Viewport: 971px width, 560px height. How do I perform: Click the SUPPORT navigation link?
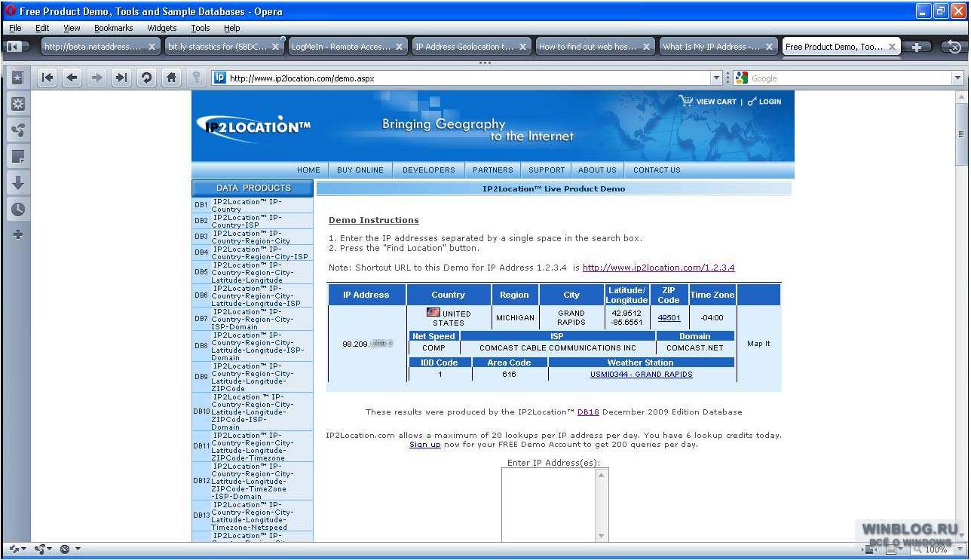point(547,170)
